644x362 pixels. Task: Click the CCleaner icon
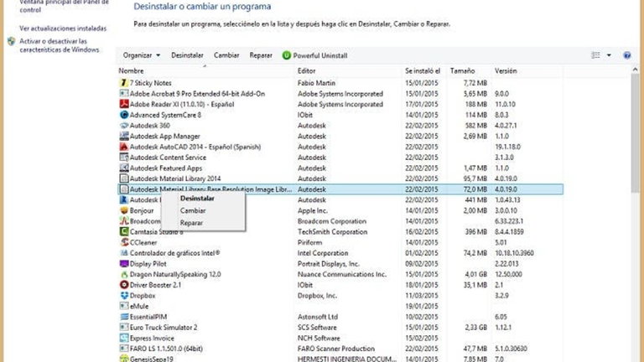point(123,242)
